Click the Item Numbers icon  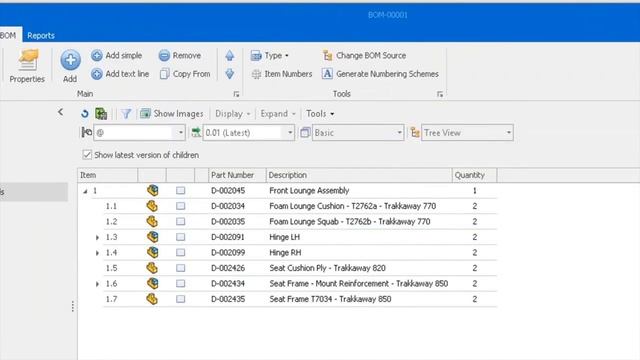point(256,74)
